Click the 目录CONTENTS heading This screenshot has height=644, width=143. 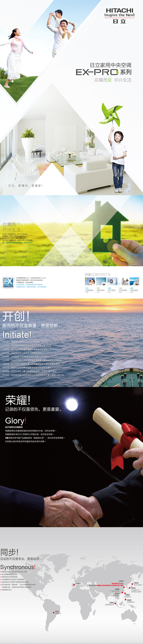click(x=97, y=275)
